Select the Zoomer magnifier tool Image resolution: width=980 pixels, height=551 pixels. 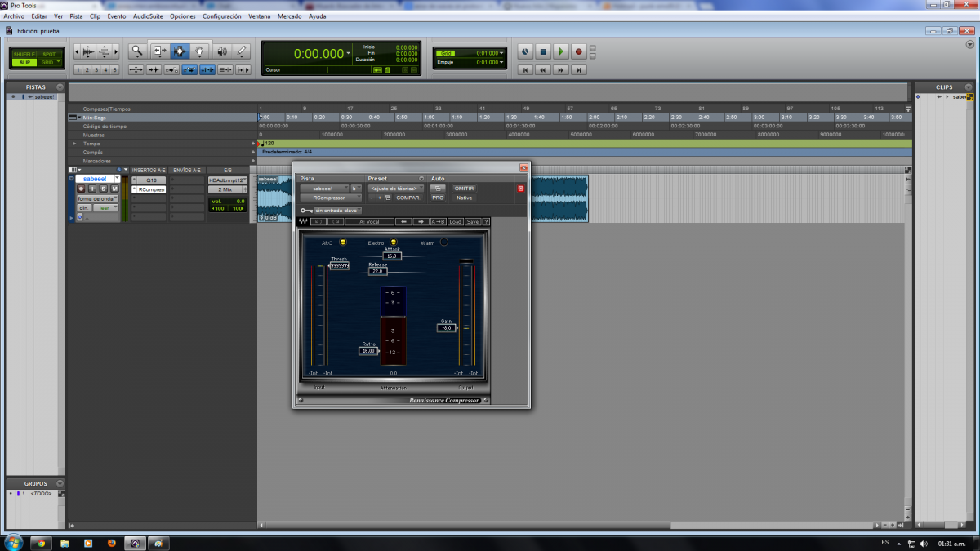[x=137, y=51]
